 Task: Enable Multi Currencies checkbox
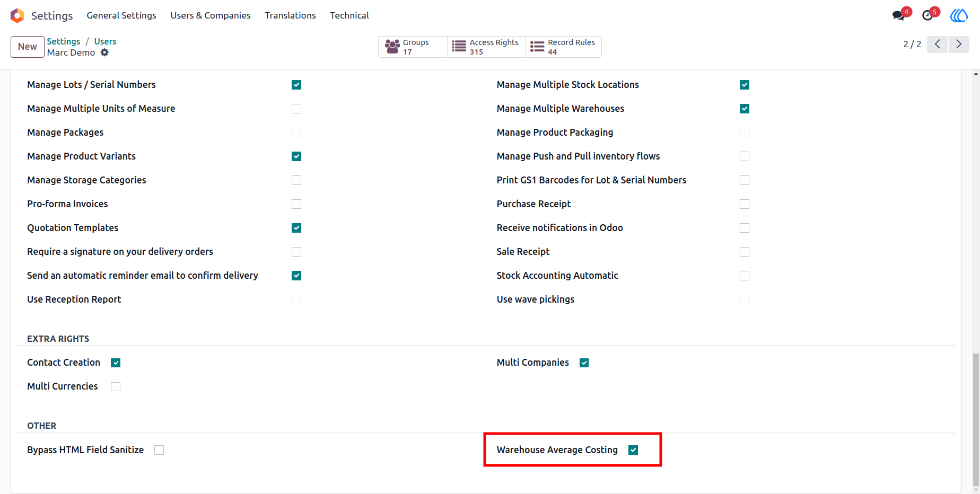(x=116, y=386)
